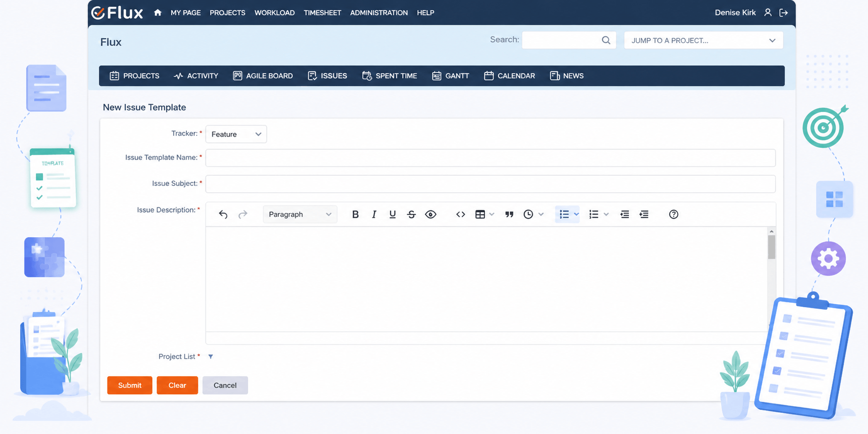Click the Clear button
This screenshot has width=868, height=434.
coord(177,385)
